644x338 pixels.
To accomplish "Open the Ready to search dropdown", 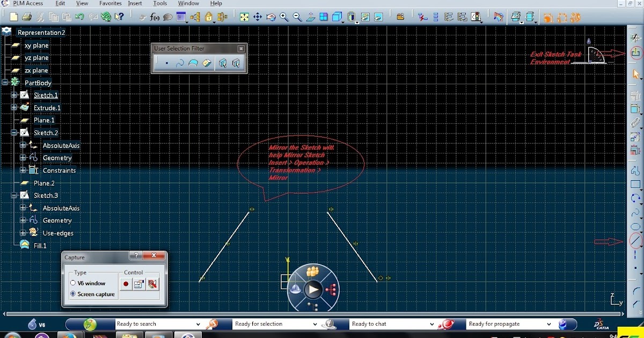I will coord(199,324).
